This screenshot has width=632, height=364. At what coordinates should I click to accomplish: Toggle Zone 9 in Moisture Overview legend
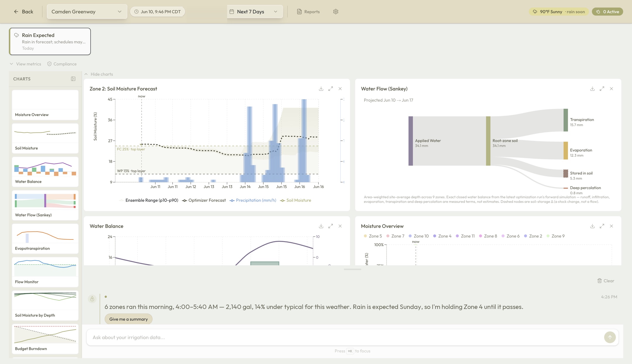point(555,236)
